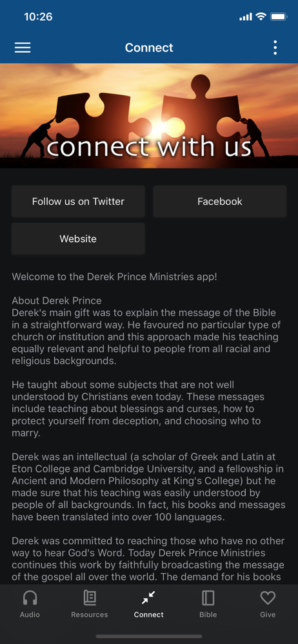Image resolution: width=298 pixels, height=644 pixels.
Task: Open the Website button
Action: pos(78,239)
